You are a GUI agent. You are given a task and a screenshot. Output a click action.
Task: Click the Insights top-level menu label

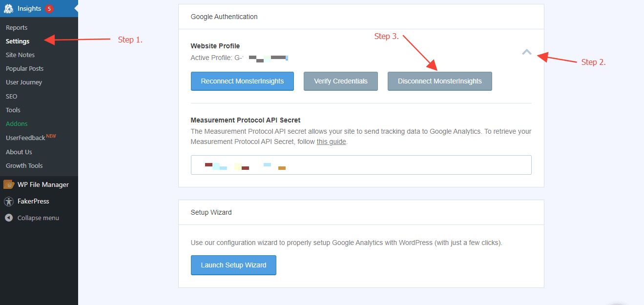click(29, 9)
